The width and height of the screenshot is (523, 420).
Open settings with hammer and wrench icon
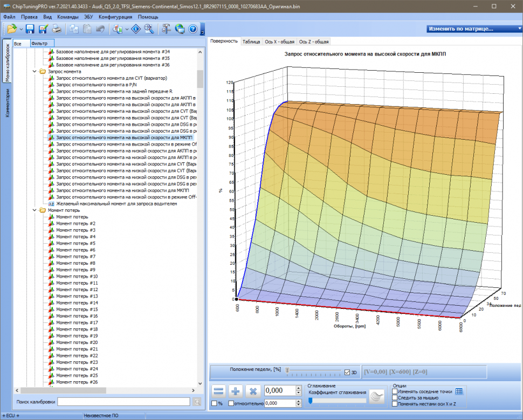coord(166,29)
